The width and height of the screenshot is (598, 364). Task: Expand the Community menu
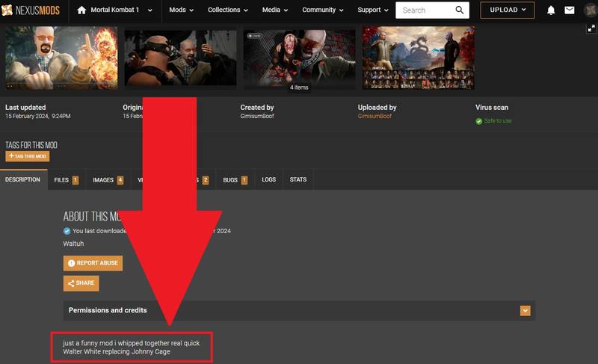[x=323, y=10]
